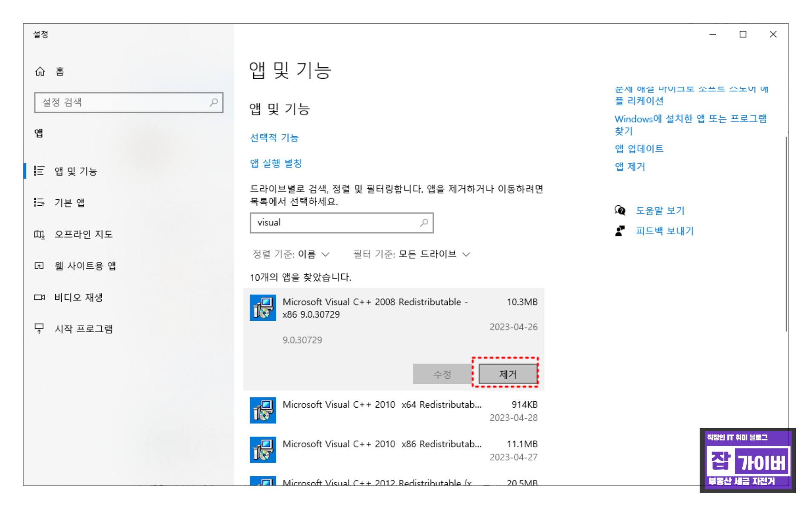Select the Microsoft Visual C++ 2010 x86 Redistributab... entry
The height and width of the screenshot is (509, 812).
(394, 450)
